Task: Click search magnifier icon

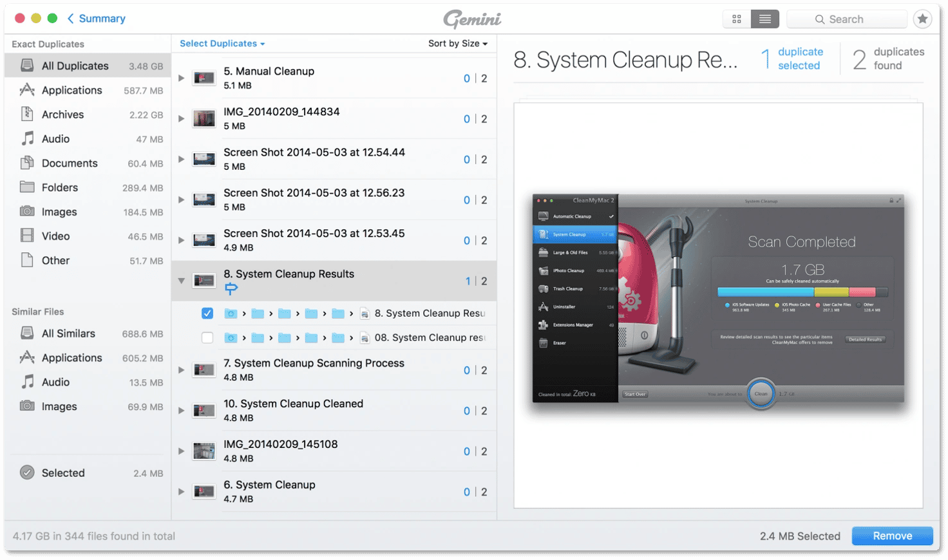Action: coord(820,19)
